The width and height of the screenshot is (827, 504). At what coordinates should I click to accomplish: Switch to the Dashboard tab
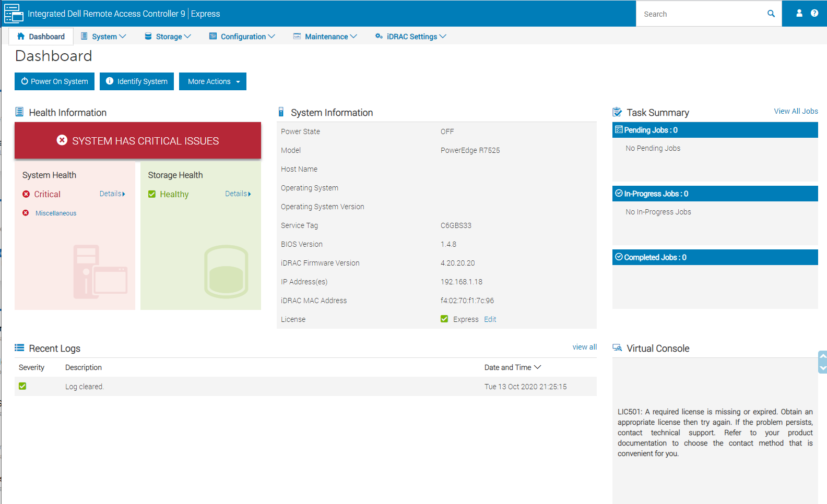click(x=41, y=37)
